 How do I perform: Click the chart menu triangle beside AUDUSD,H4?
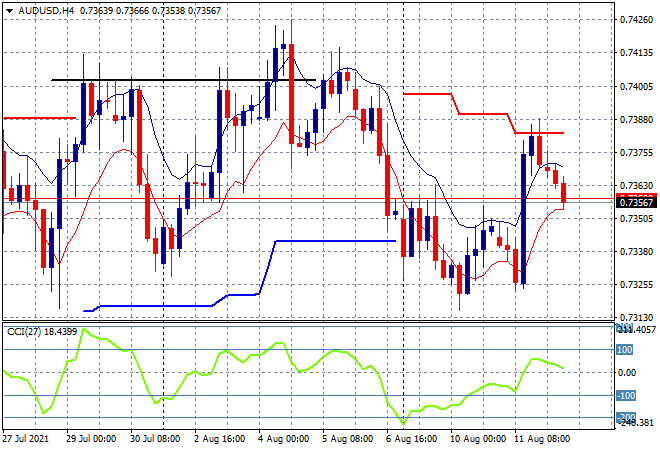[9, 11]
